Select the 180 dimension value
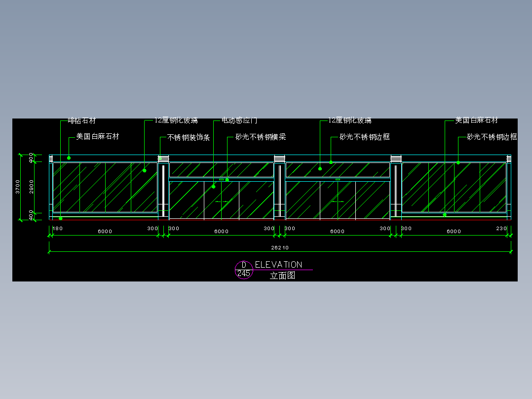This screenshot has width=532, height=399. [x=58, y=228]
